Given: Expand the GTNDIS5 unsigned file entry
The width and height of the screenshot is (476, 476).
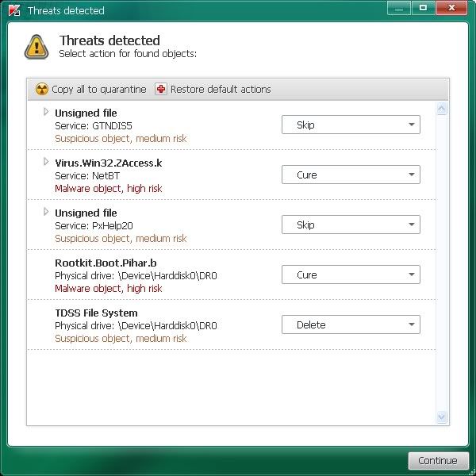Looking at the screenshot, I should click(46, 112).
